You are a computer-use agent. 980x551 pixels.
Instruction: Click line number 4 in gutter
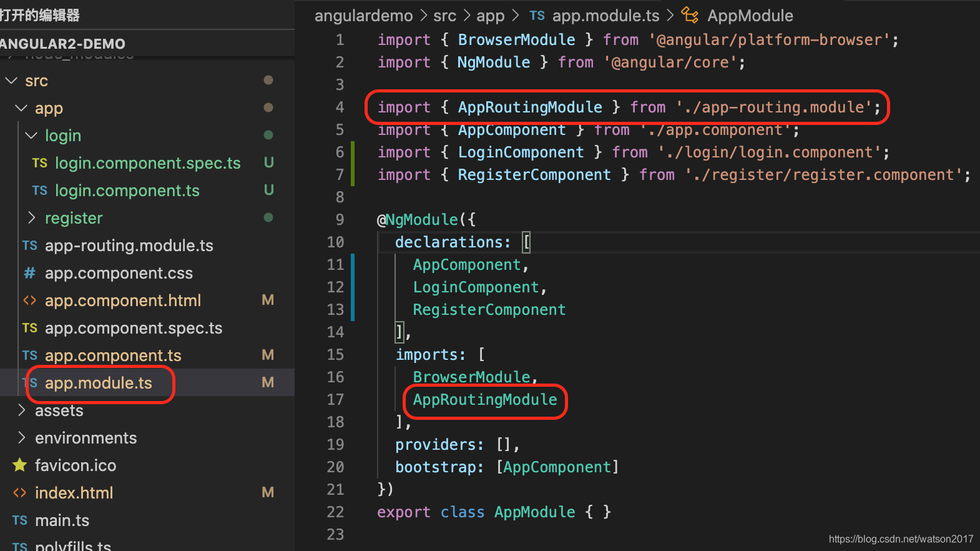340,107
